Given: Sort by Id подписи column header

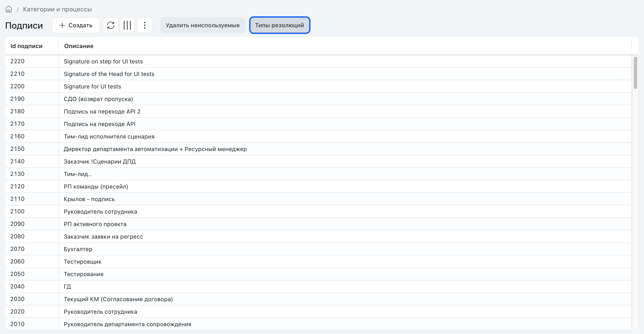Looking at the screenshot, I should point(26,46).
